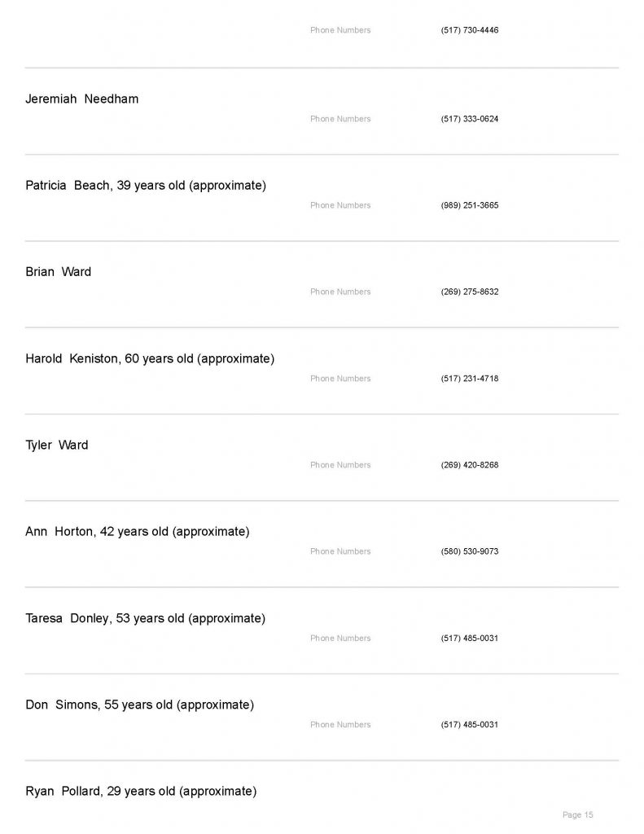Viewport: 644px width, 834px height.
Task: Click the Don Simons entry heading
Action: pos(139,705)
